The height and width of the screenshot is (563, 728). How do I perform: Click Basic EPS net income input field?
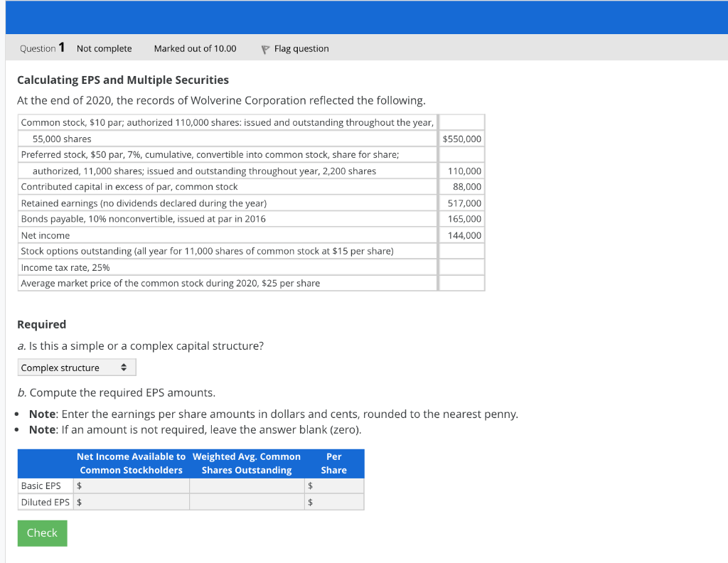[132, 486]
